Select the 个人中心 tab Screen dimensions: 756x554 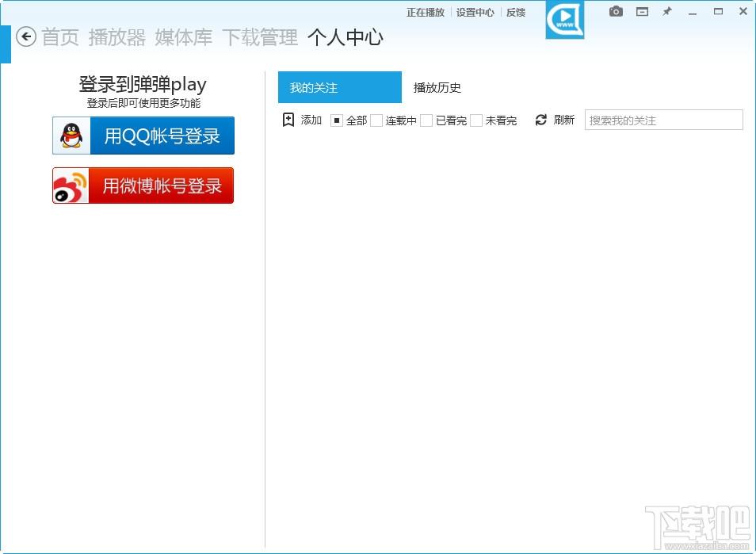point(346,37)
